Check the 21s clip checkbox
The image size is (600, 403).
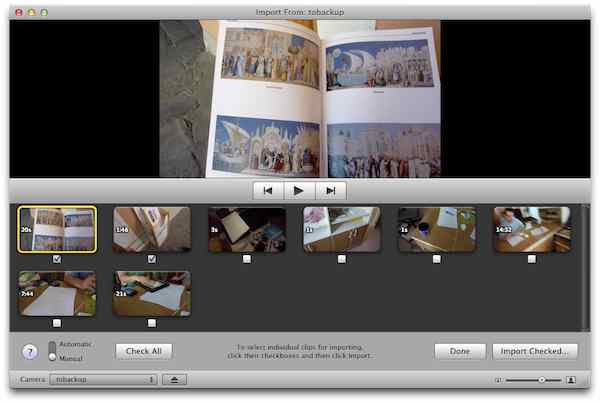(152, 323)
